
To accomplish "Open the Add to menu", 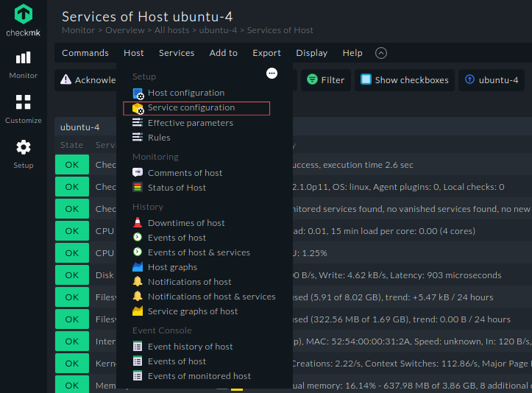I will tap(223, 53).
